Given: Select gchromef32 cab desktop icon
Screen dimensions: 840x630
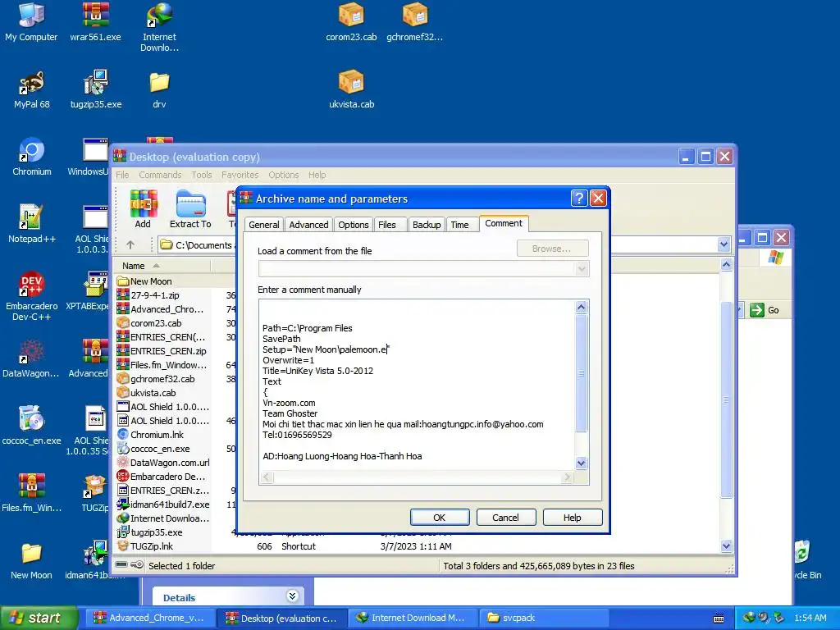Looking at the screenshot, I should [x=414, y=22].
